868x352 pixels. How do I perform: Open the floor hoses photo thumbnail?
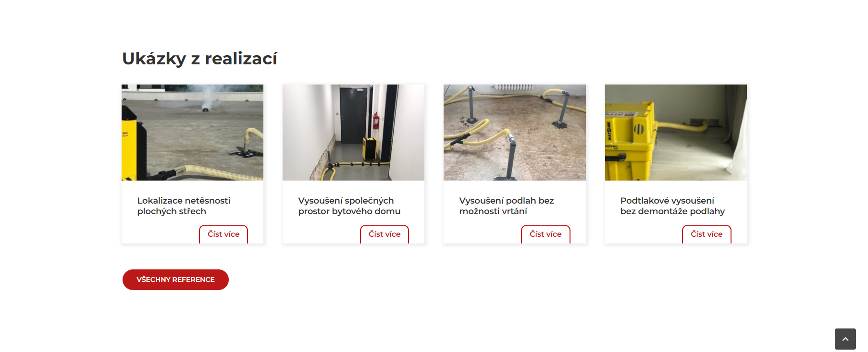515,133
